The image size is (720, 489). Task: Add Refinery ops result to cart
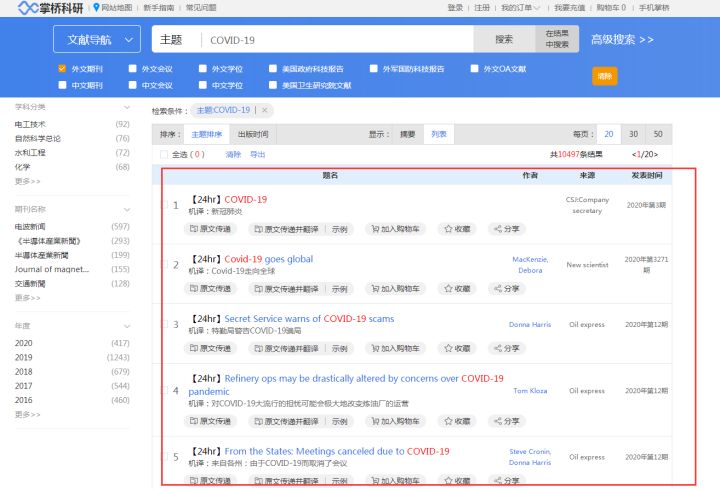point(395,421)
